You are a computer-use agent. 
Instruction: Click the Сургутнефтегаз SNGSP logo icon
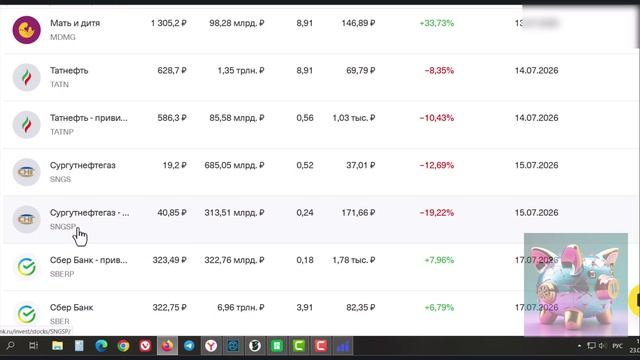27,219
